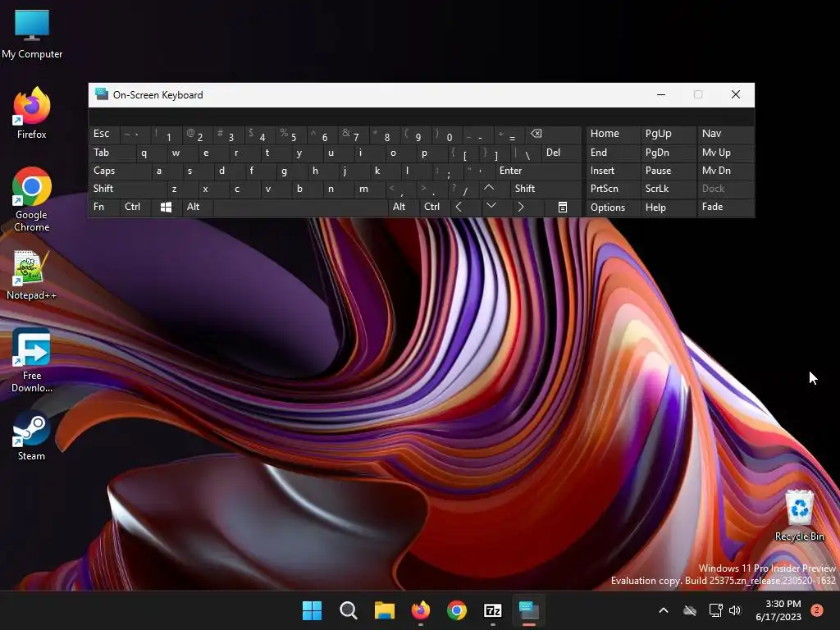Open the notification badge showing 2
Viewport: 840px width, 630px height.
(x=817, y=610)
